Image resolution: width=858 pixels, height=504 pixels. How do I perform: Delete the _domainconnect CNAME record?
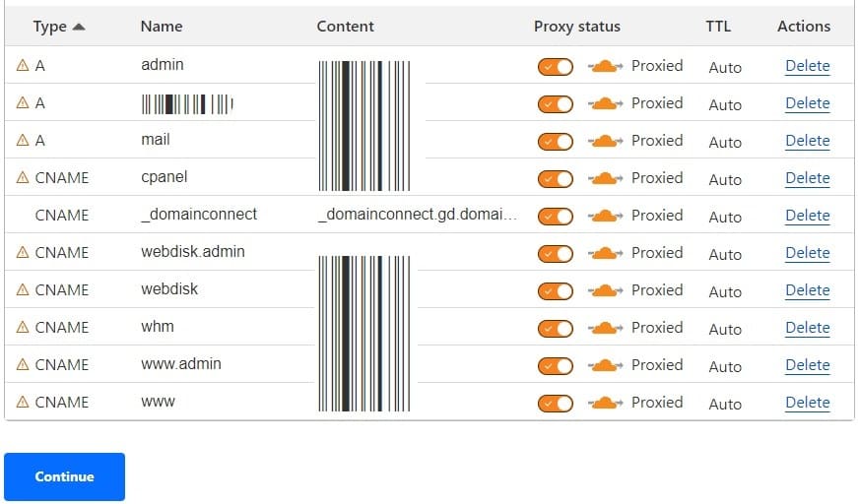point(807,216)
